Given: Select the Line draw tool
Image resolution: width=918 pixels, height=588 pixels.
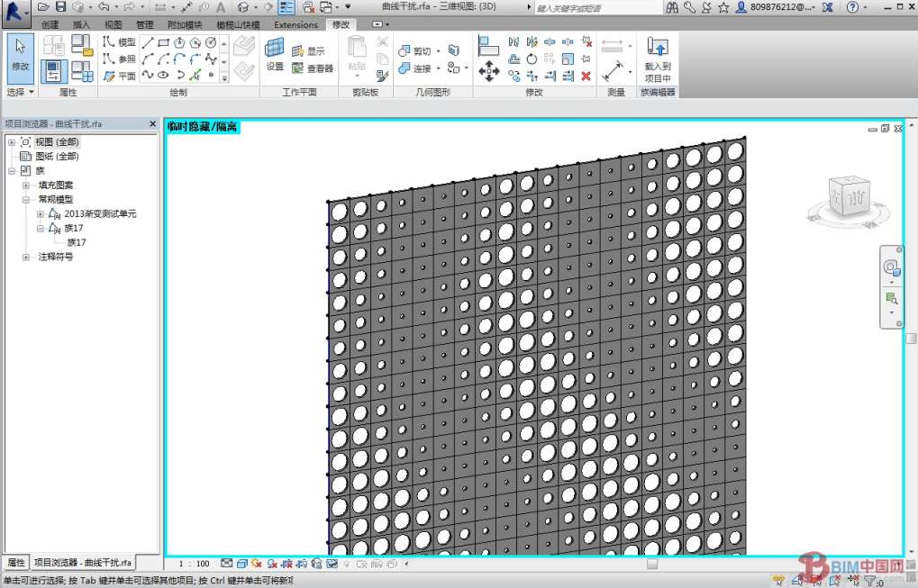Looking at the screenshot, I should (x=148, y=42).
